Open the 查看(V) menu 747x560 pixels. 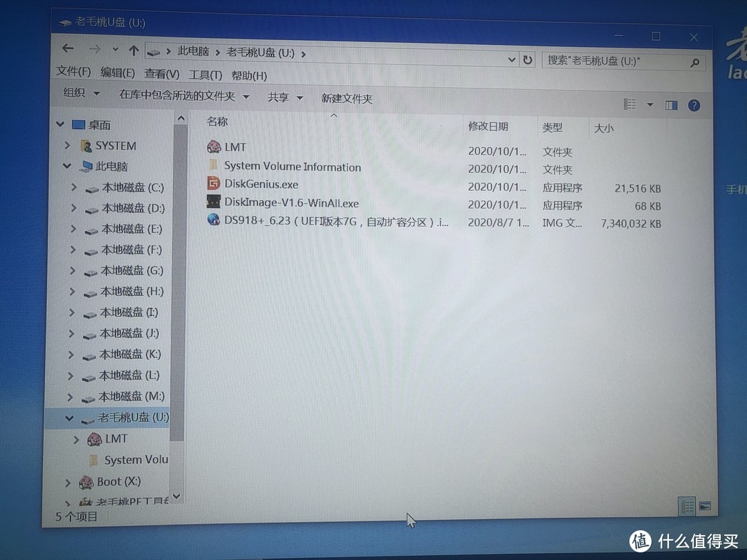(x=162, y=74)
